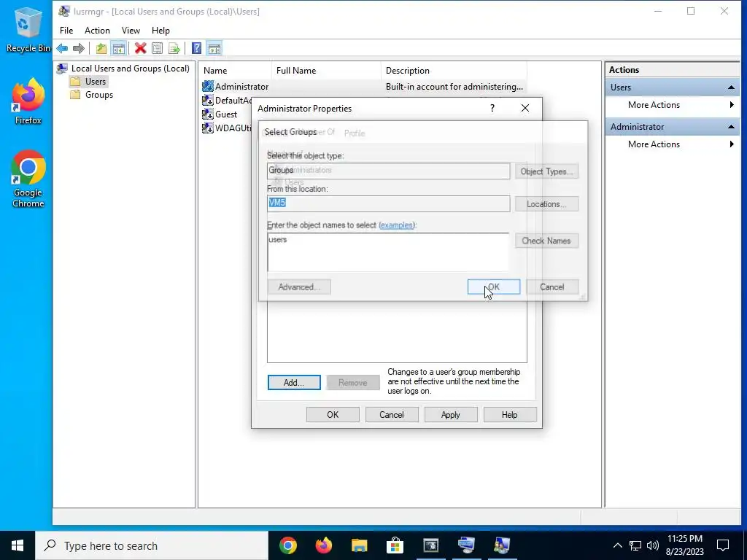Viewport: 747px width, 560px height.
Task: Click the volume speaker tray icon
Action: click(x=653, y=545)
